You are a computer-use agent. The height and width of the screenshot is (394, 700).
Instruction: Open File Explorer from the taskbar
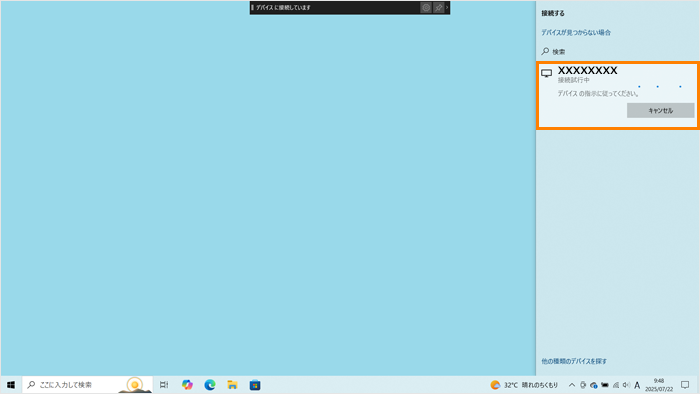(x=232, y=385)
